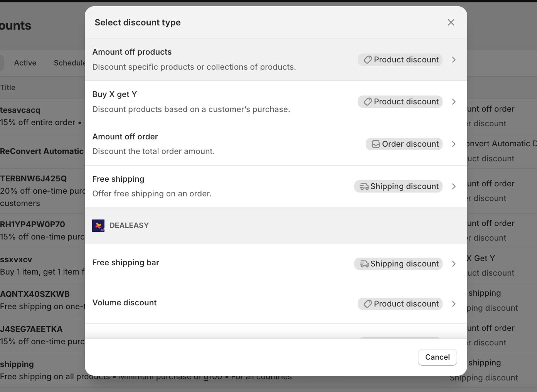Viewport: 537px width, 392px height.
Task: Open Free shipping option chevron
Action: (454, 186)
